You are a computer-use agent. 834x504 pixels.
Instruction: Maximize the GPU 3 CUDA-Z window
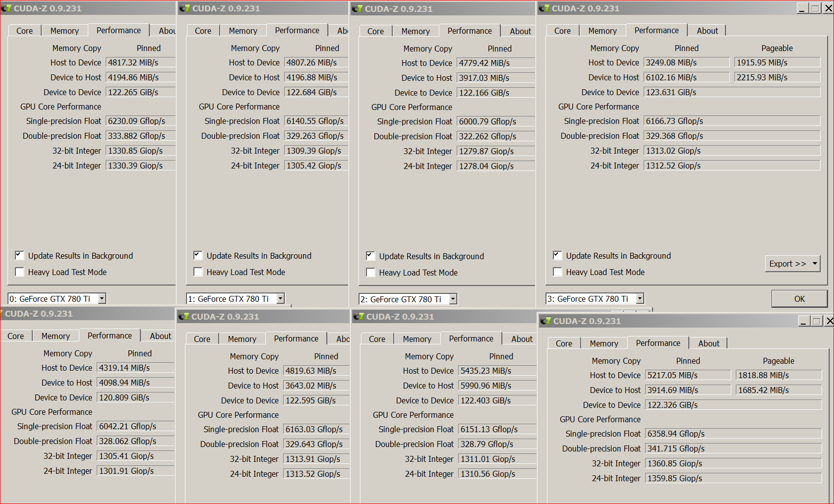click(x=815, y=8)
